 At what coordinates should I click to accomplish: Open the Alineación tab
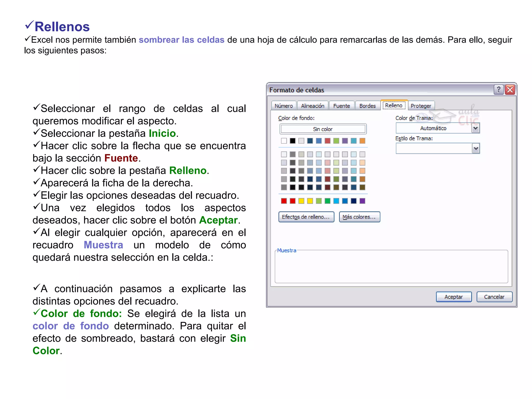312,106
